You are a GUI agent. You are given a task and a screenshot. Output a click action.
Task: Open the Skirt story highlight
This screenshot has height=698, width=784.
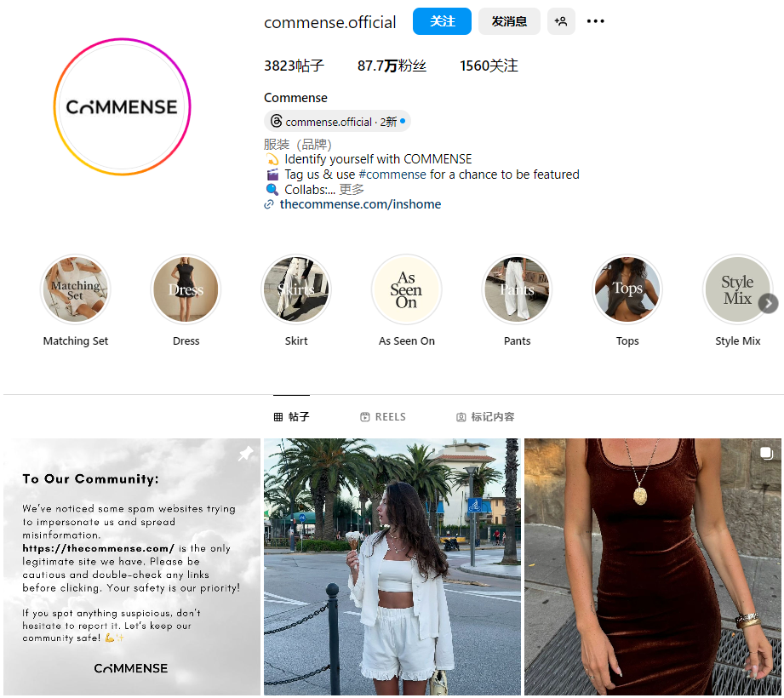click(x=296, y=289)
